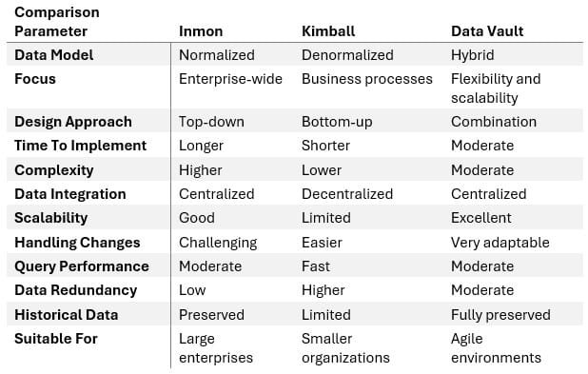The height and width of the screenshot is (374, 588).
Task: Select the Hybrid cell under Data Vault
Action: tap(473, 55)
